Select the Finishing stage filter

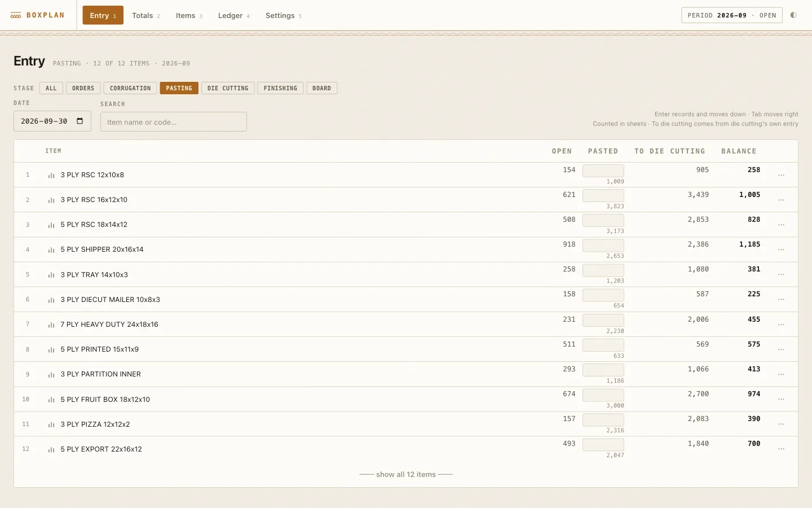(x=280, y=88)
